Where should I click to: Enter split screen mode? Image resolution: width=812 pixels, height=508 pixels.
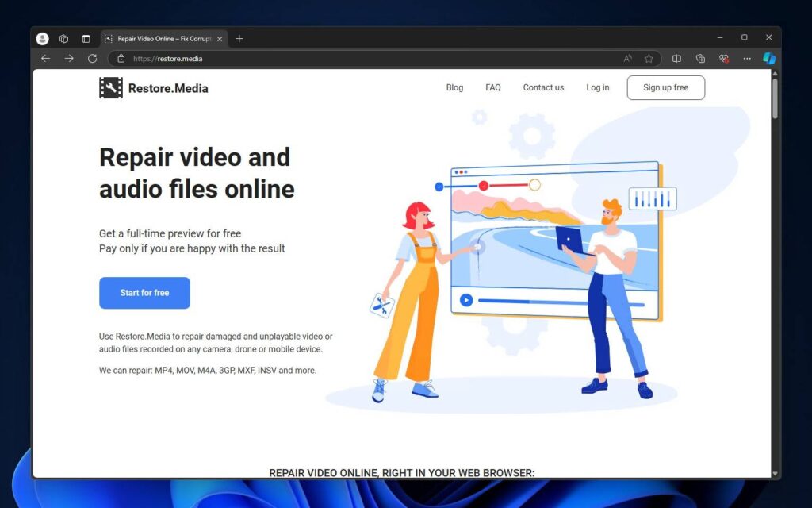tap(676, 58)
